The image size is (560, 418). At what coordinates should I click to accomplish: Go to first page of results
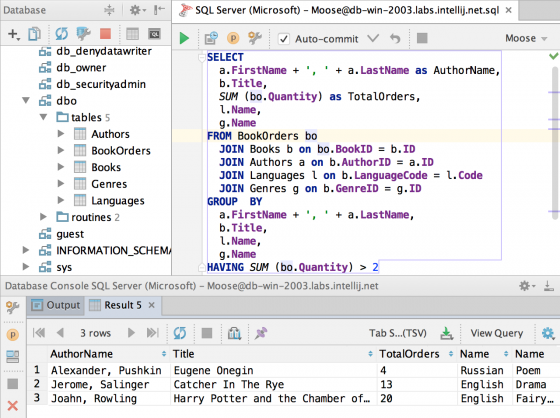tap(39, 333)
